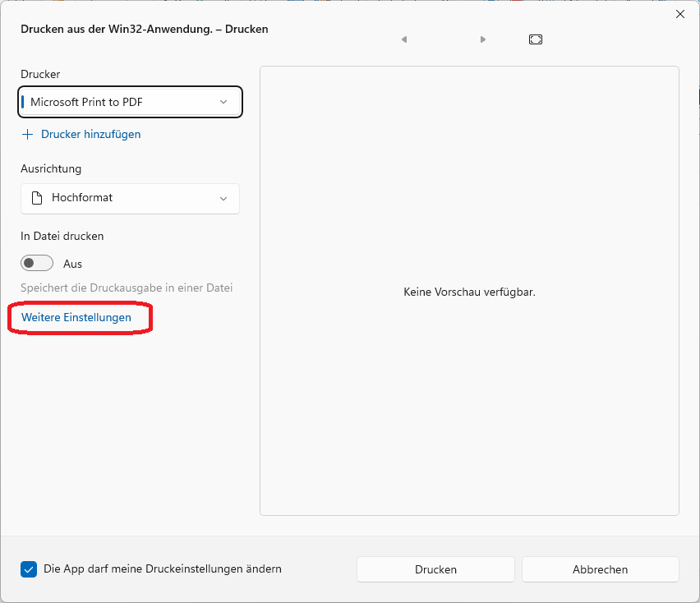Open the Microsoft Print to PDF combo box
Screen dimensions: 700x603
pyautogui.click(x=123, y=102)
